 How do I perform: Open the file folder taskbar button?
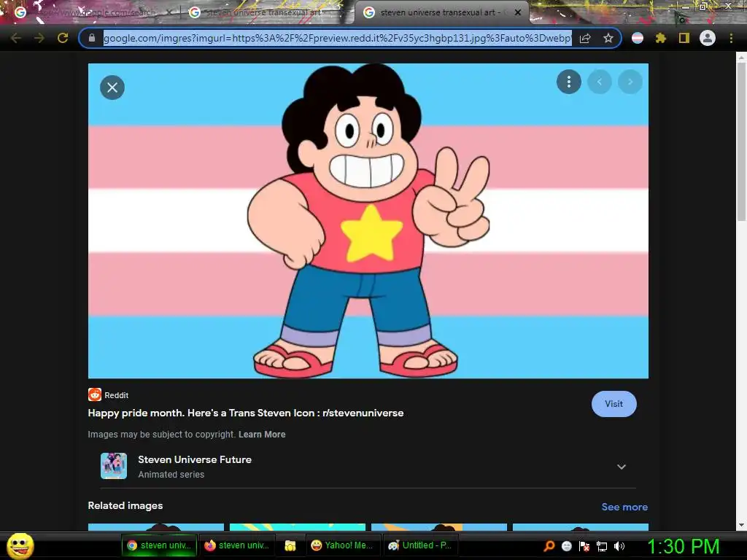tap(290, 545)
